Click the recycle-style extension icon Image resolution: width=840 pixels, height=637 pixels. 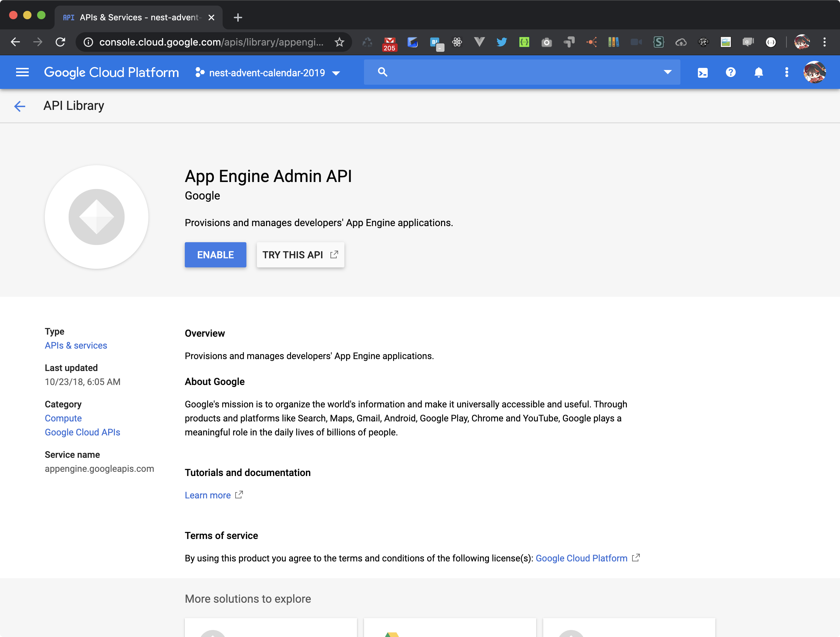click(x=367, y=42)
